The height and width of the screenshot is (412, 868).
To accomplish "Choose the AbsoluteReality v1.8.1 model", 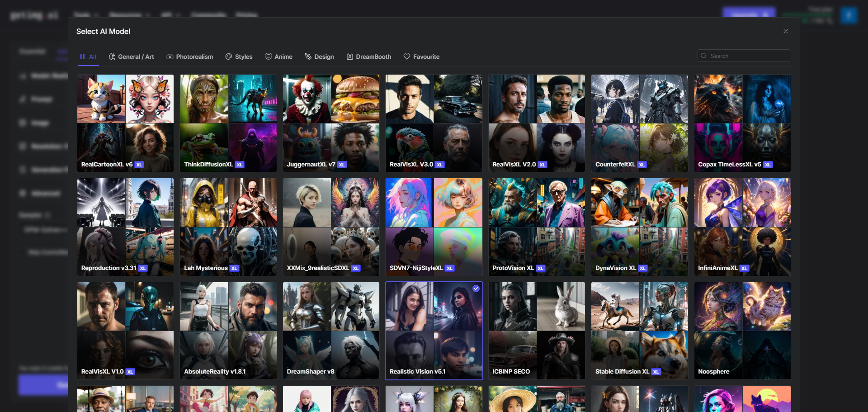I will (x=228, y=331).
